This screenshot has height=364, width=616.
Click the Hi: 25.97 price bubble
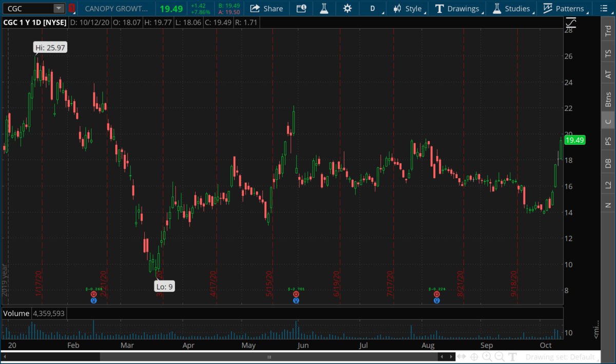[x=50, y=48]
